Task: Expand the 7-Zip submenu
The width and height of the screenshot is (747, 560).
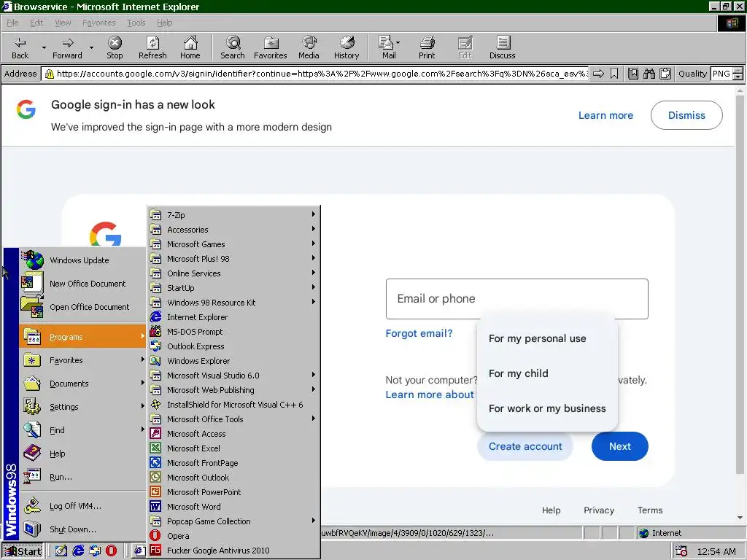Action: [233, 215]
